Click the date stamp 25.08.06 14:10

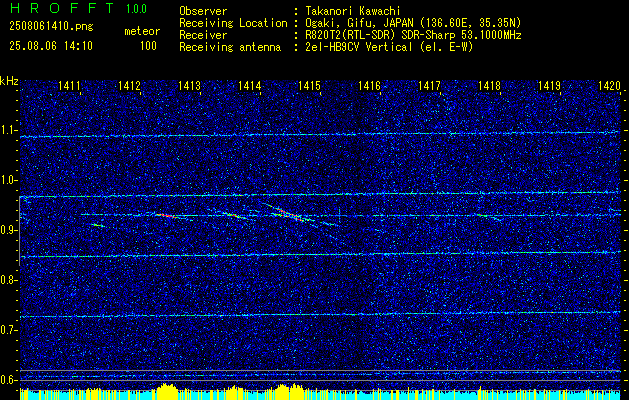51,46
